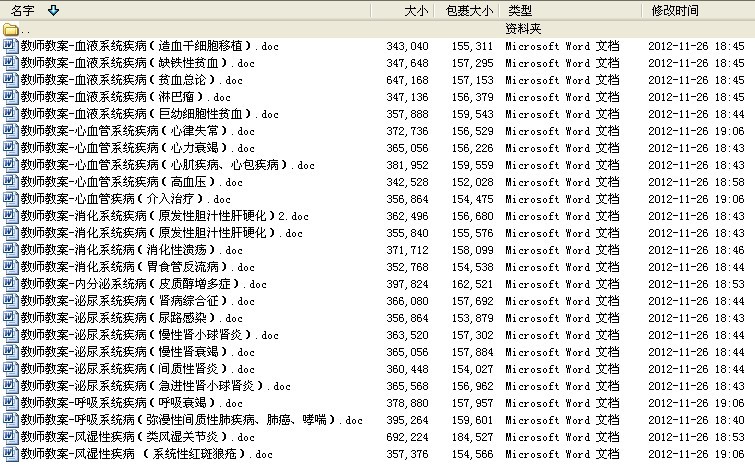Select file name 教师教案-消化系统病（消化性溃疡）.doc
This screenshot has width=755, height=470.
coord(131,249)
